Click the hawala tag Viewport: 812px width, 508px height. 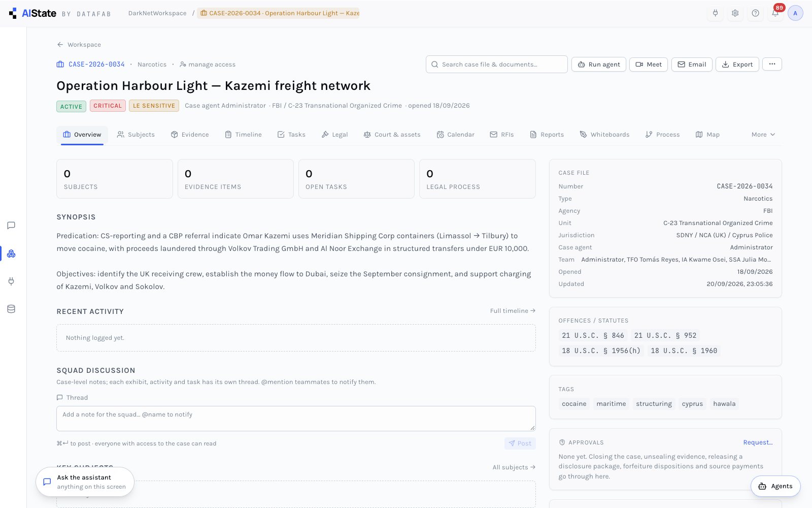724,404
